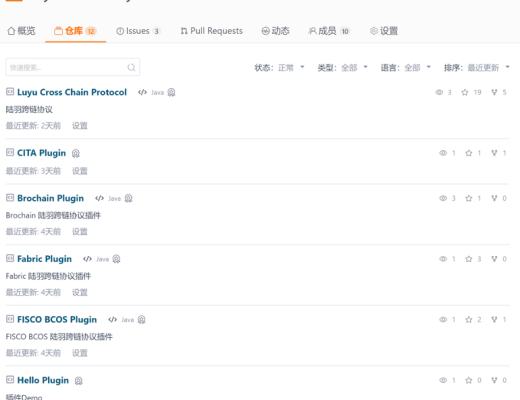Click the repo icon beside Brochain Plugin
Image resolution: width=520 pixels, height=400 pixels.
[10, 197]
